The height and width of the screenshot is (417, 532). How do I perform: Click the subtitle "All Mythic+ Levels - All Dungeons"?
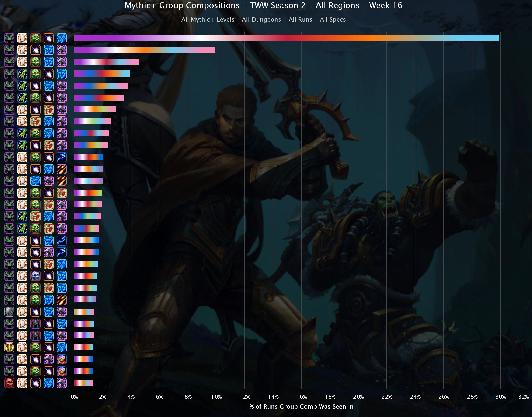click(231, 20)
